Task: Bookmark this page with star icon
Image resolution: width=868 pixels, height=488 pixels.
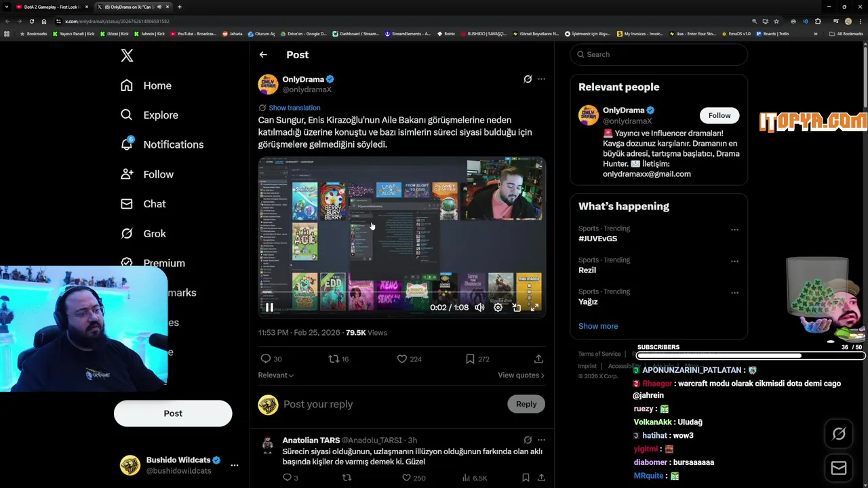Action: tap(776, 21)
